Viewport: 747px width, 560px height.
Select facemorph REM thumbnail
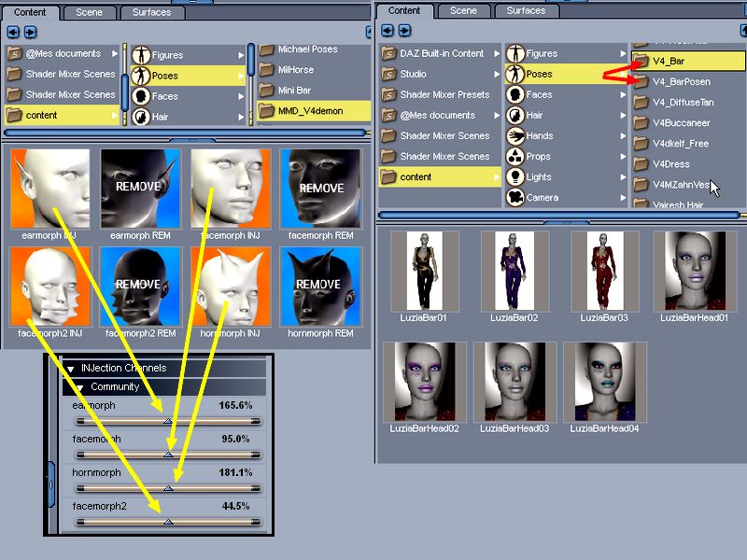321,189
